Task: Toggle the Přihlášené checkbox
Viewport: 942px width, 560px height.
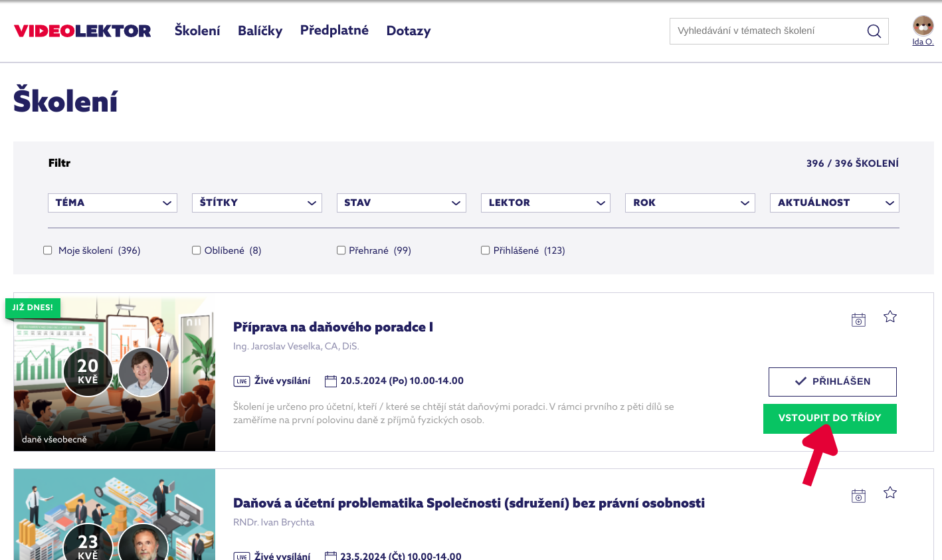Action: coord(486,250)
